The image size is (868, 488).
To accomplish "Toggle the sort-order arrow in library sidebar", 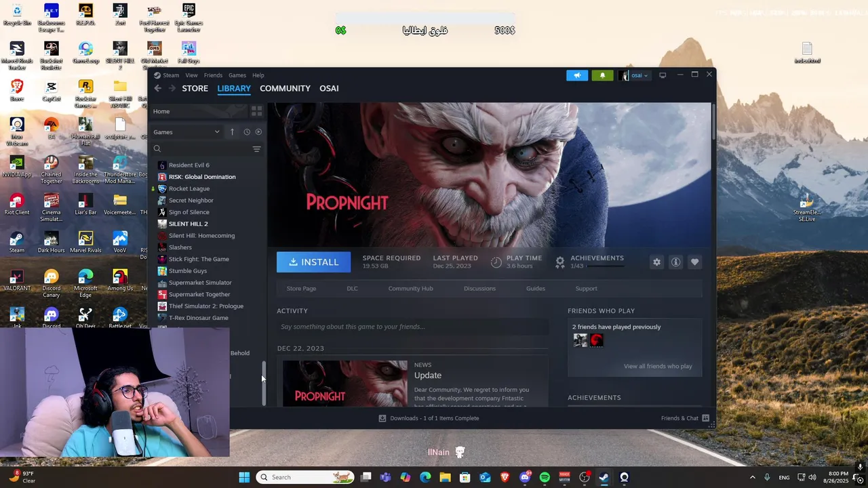I will (x=232, y=132).
